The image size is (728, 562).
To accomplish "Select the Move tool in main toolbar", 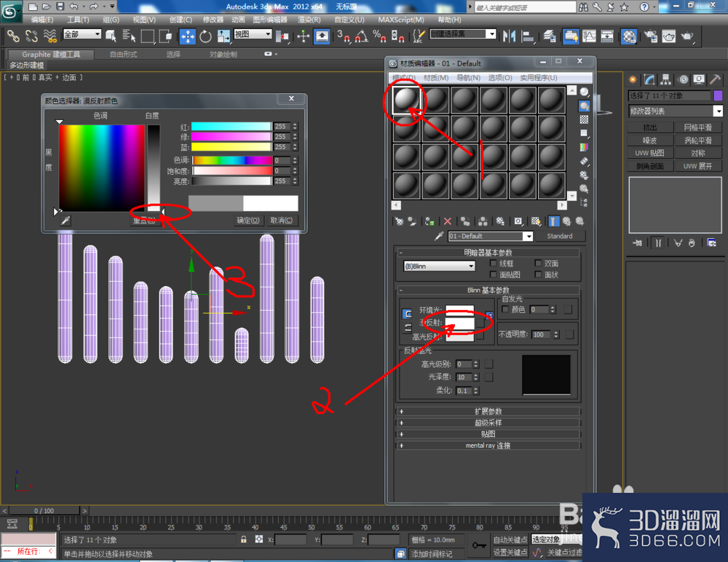I will 188,36.
